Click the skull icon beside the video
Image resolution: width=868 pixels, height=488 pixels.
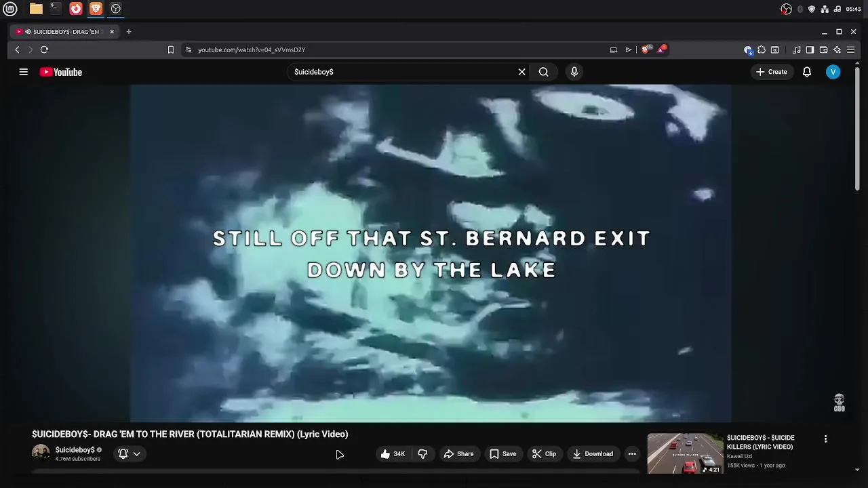[840, 403]
